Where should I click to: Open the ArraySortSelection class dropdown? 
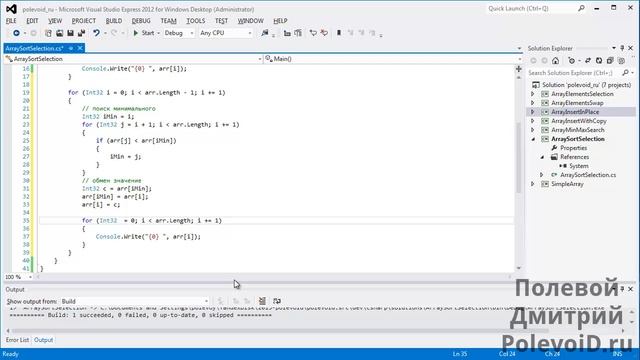(x=133, y=59)
